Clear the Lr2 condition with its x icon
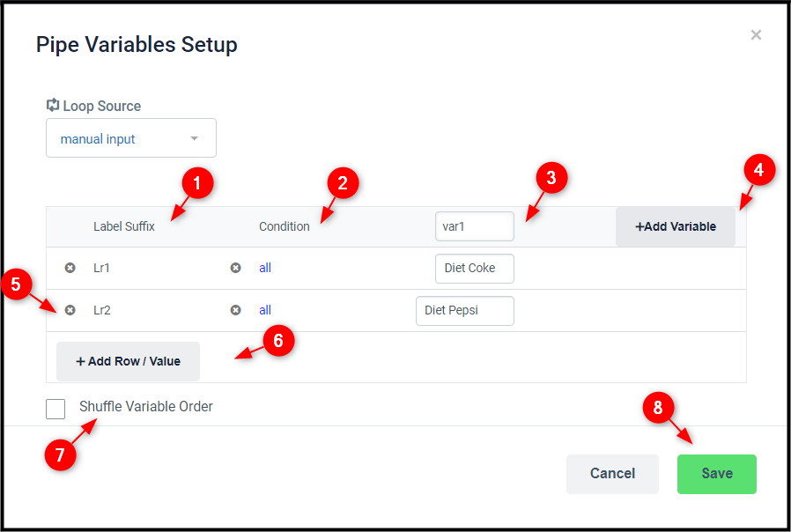Screen dimensions: 791x532 click(x=235, y=310)
